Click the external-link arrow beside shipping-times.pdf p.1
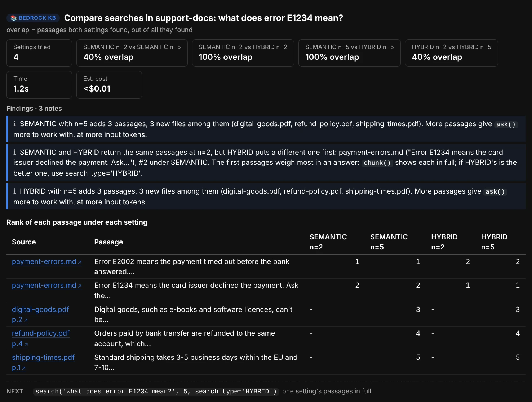 [24, 368]
